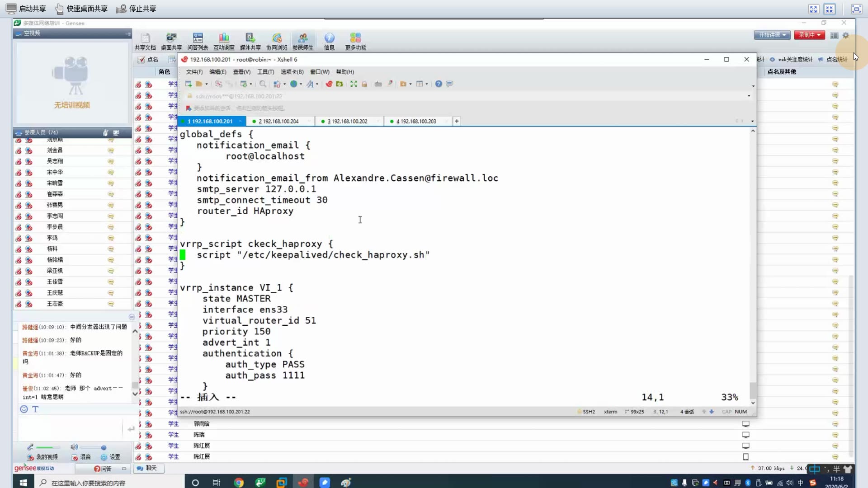Expand globe encoding dropdown arrow in Xshell

pos(301,84)
